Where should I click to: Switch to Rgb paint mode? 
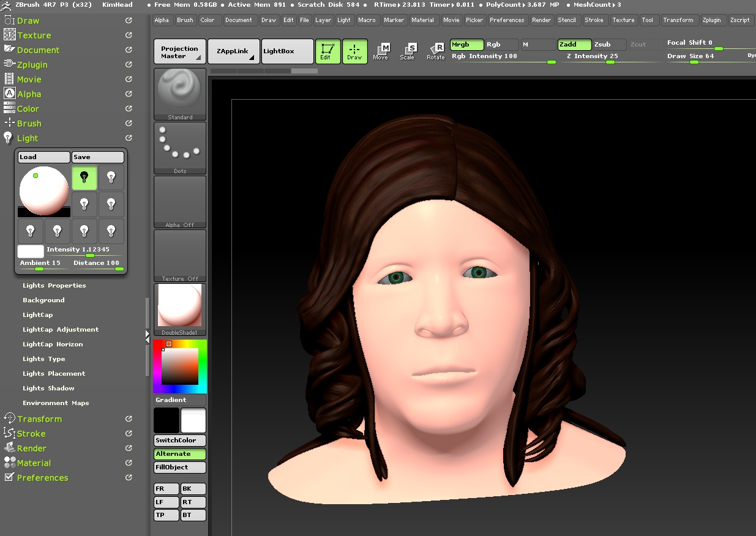point(501,45)
